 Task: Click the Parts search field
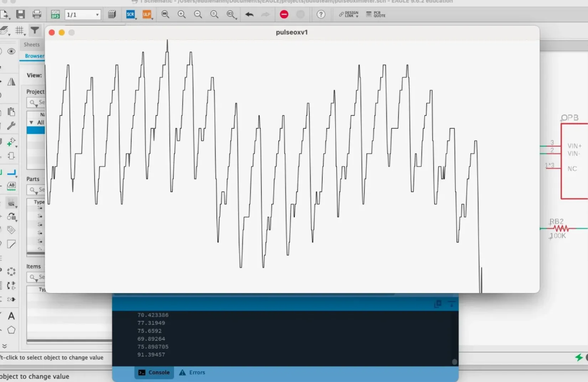tap(36, 190)
